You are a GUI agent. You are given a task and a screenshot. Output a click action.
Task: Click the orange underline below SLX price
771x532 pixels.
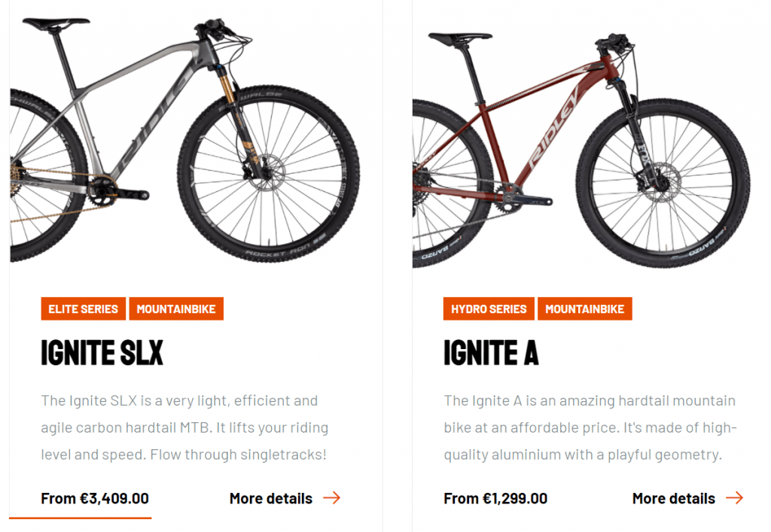[80, 517]
